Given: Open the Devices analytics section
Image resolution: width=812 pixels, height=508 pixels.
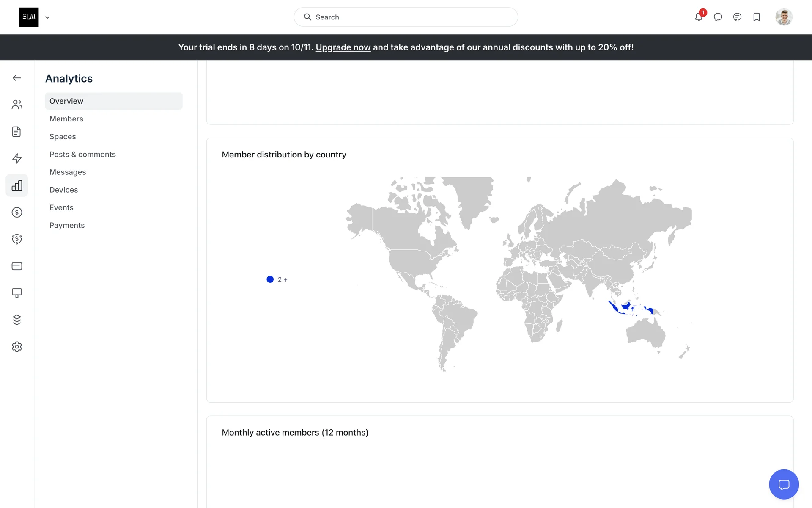Looking at the screenshot, I should pyautogui.click(x=63, y=190).
